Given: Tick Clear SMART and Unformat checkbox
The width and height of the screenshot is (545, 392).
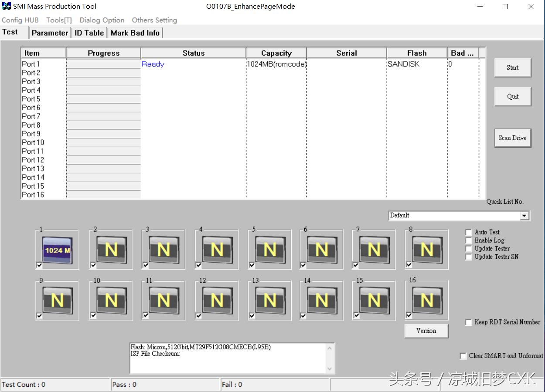Looking at the screenshot, I should [x=463, y=356].
